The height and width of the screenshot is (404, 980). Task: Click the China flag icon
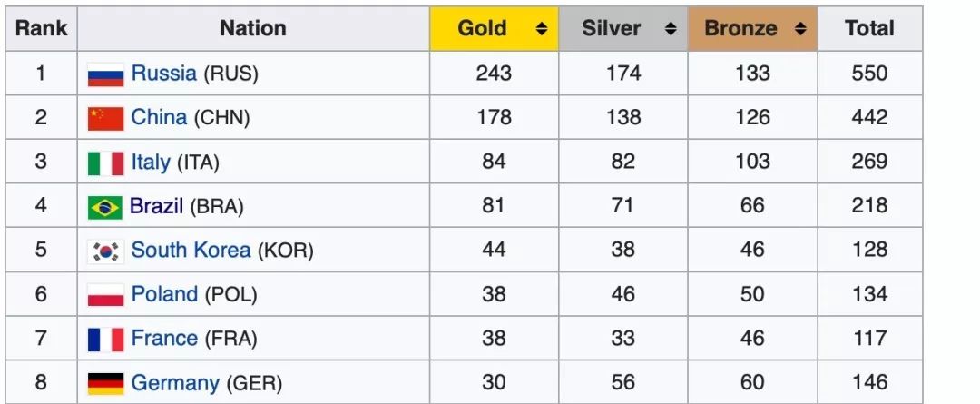tap(105, 119)
